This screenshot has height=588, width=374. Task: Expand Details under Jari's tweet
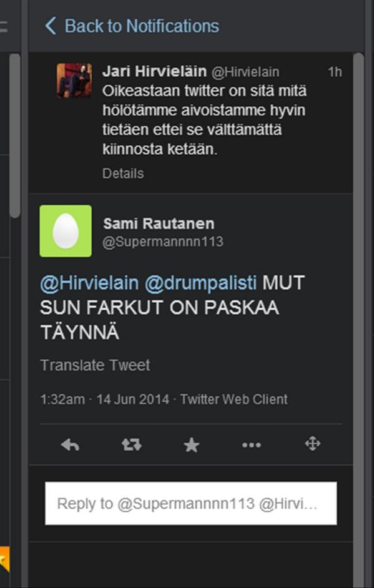[x=123, y=174]
